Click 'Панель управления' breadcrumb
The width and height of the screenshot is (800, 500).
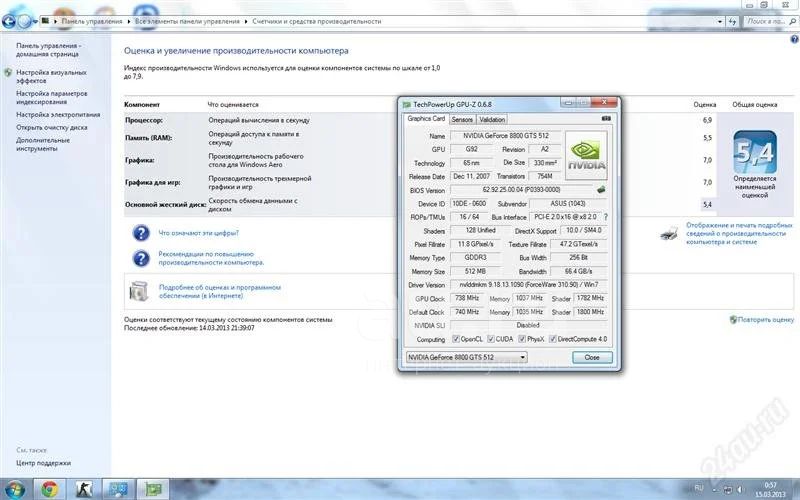92,21
